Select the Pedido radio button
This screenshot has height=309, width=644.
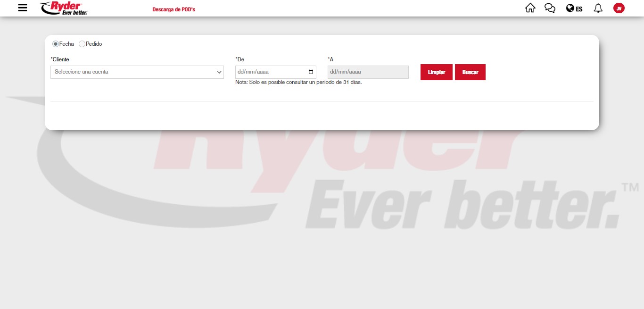coord(82,44)
